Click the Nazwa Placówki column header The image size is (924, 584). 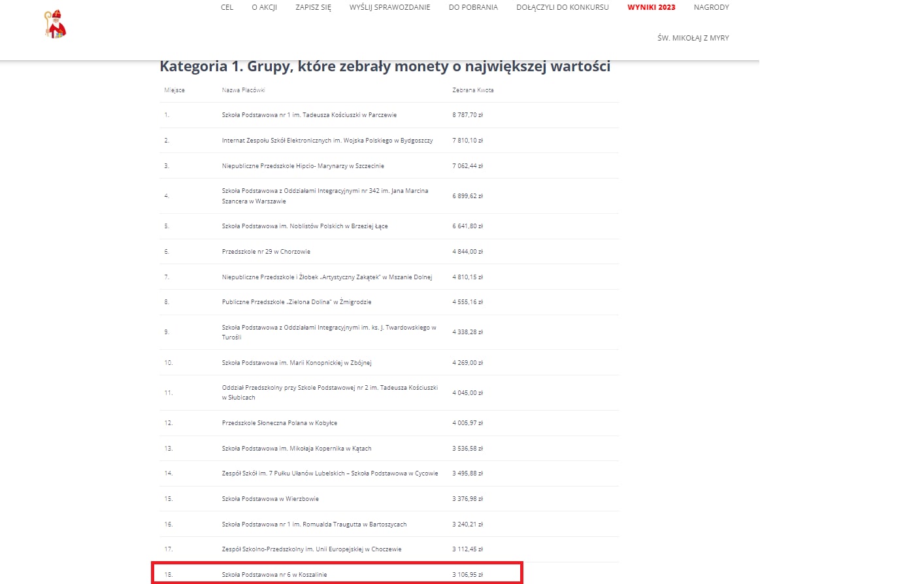pos(243,90)
